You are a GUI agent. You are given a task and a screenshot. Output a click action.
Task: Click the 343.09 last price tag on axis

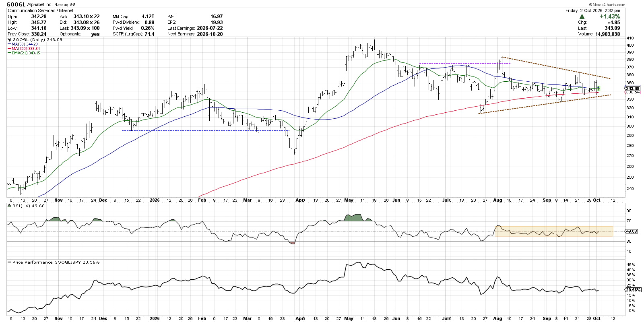(x=632, y=88)
